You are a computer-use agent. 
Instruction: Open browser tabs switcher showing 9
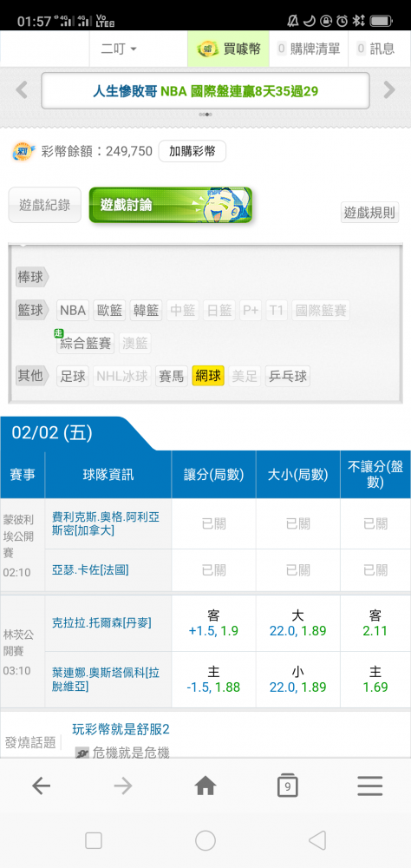coord(288,786)
